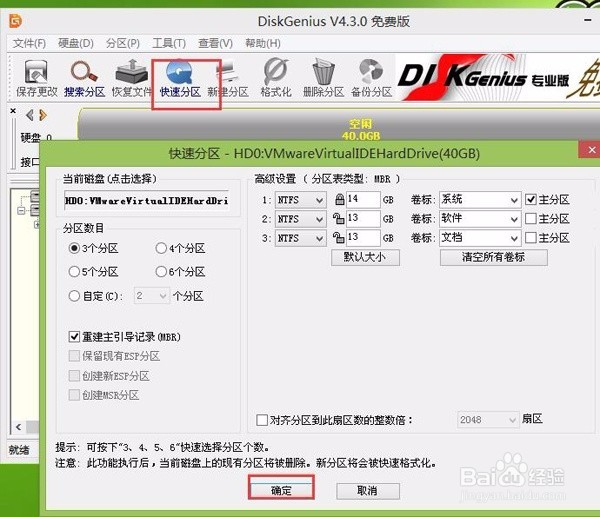Toggle the lock icon for partition 2 size

338,219
